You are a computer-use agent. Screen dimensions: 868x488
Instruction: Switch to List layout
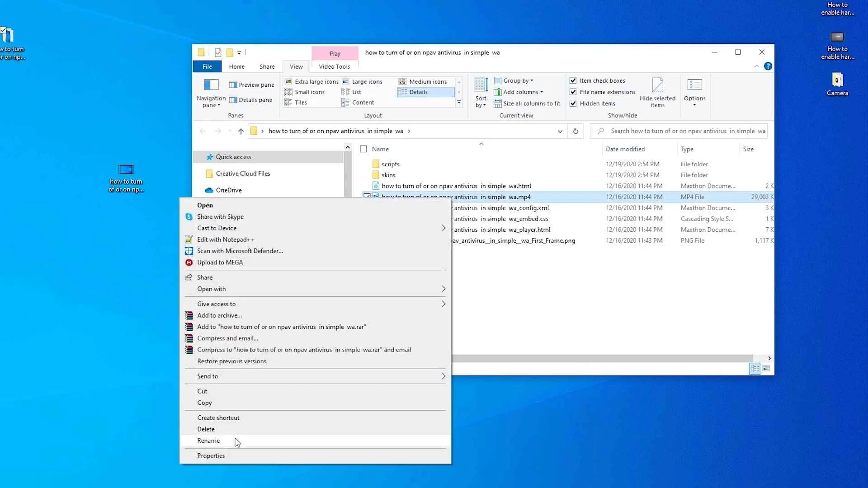point(351,92)
